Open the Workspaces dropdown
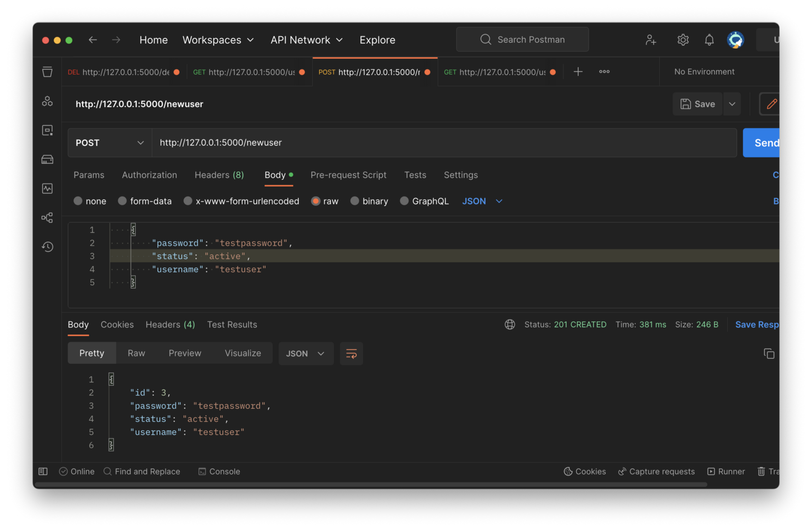The image size is (812, 532). tap(218, 40)
